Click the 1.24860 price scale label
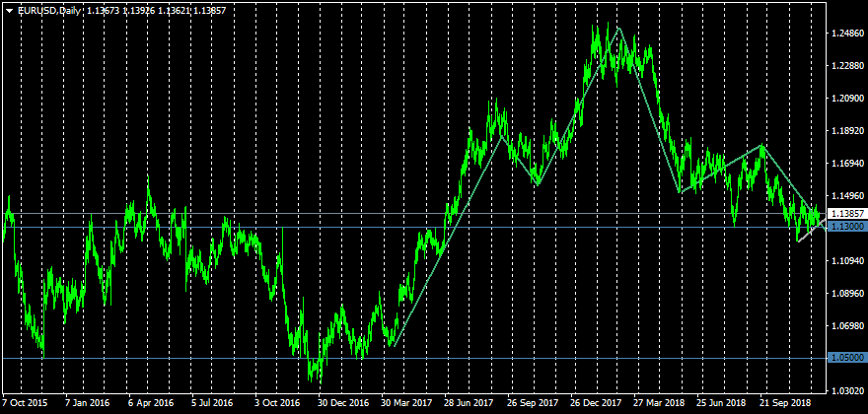Viewport: 868px width, 414px height. pos(846,34)
